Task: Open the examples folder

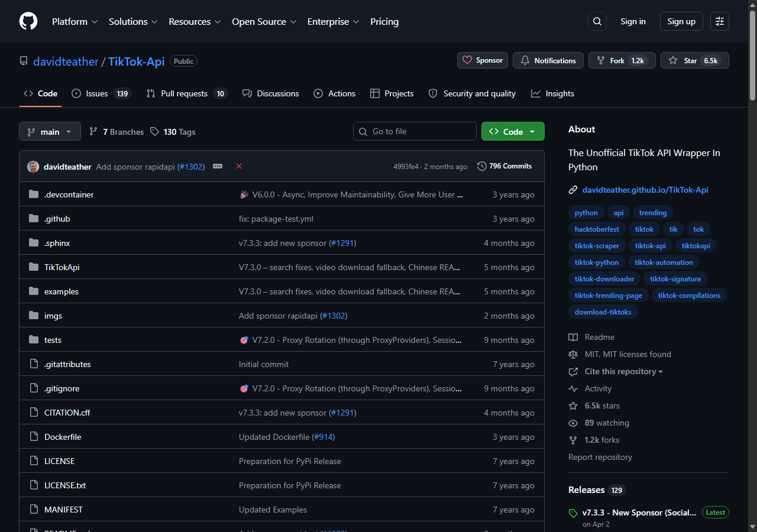Action: pos(62,291)
